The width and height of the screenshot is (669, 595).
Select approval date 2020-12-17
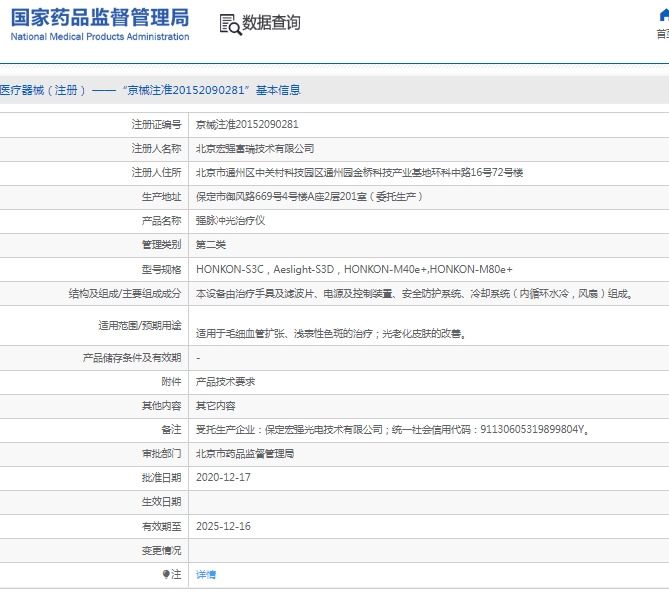click(223, 477)
